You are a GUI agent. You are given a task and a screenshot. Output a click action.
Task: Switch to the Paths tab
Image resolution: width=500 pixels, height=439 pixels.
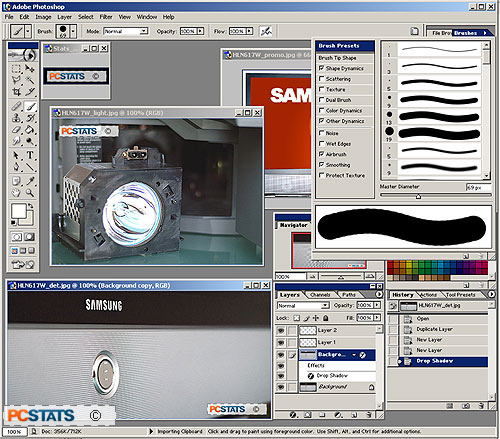(x=349, y=295)
